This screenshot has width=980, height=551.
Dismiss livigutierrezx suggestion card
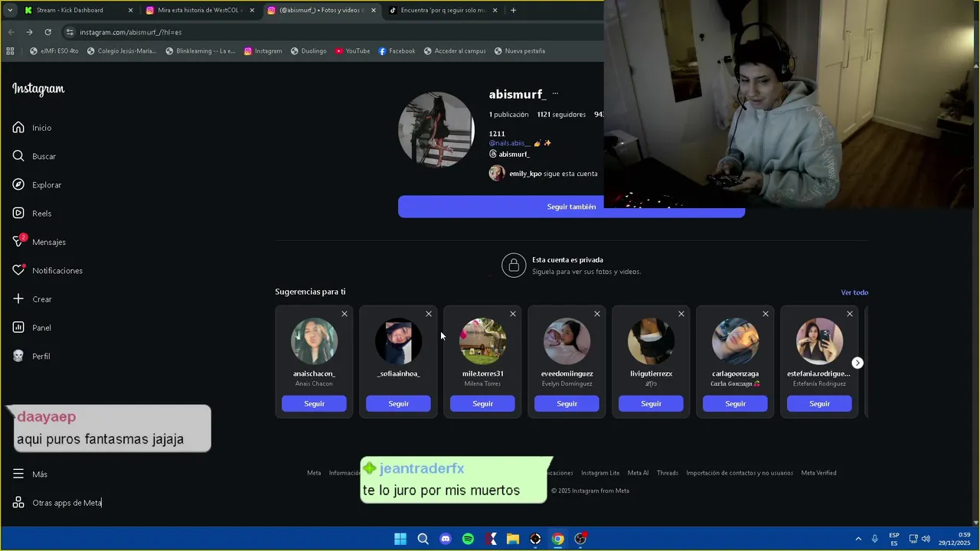point(681,314)
